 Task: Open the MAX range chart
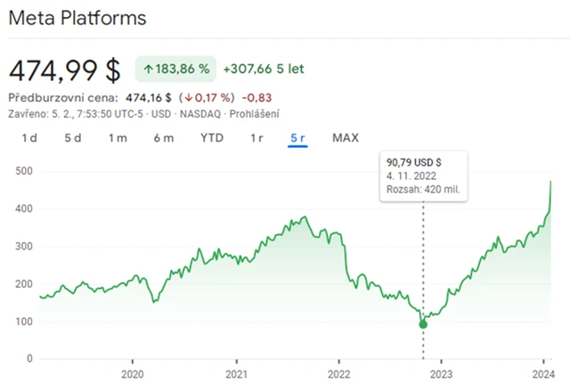(346, 138)
